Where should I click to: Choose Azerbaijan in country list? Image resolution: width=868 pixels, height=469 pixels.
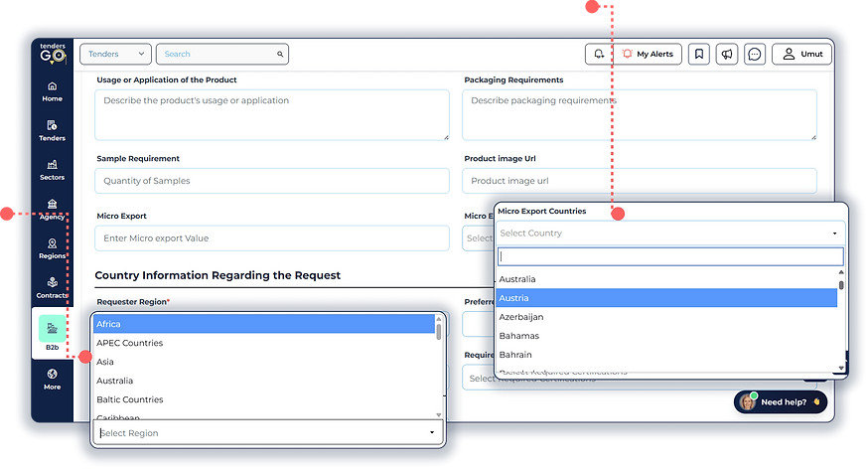[666, 317]
